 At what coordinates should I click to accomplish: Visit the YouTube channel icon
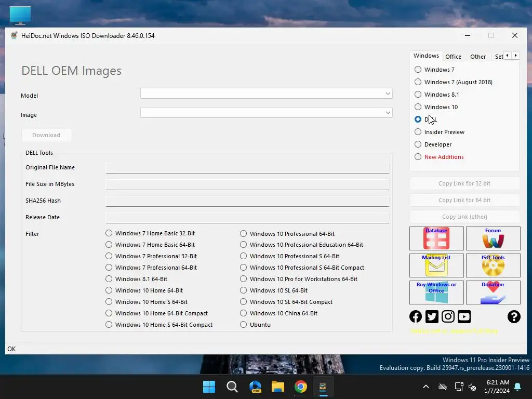[464, 316]
